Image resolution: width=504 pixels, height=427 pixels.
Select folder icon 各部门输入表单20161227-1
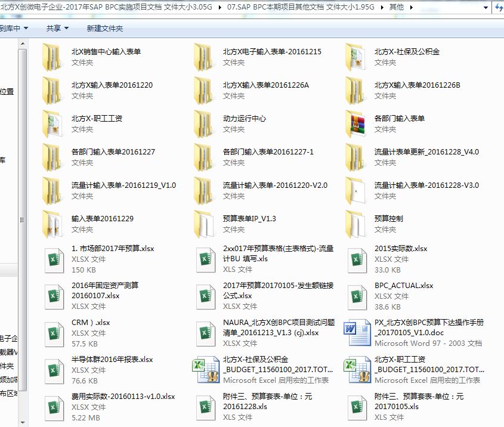203,157
